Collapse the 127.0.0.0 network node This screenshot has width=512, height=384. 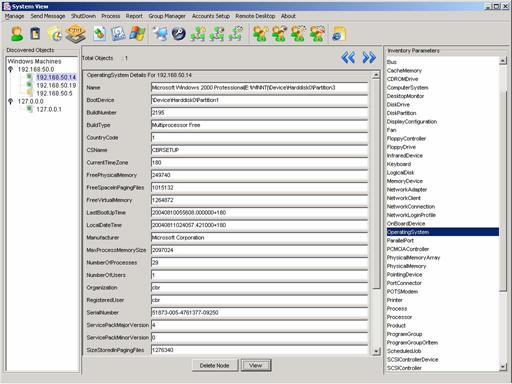[x=11, y=101]
